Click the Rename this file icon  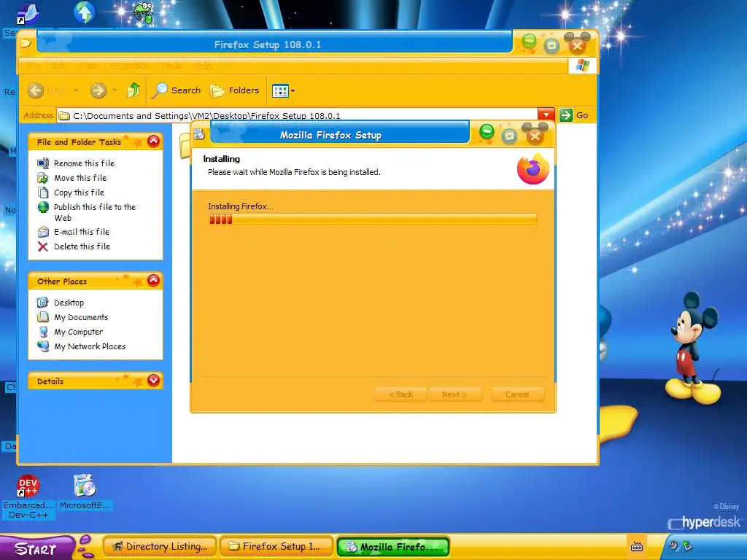pos(43,163)
